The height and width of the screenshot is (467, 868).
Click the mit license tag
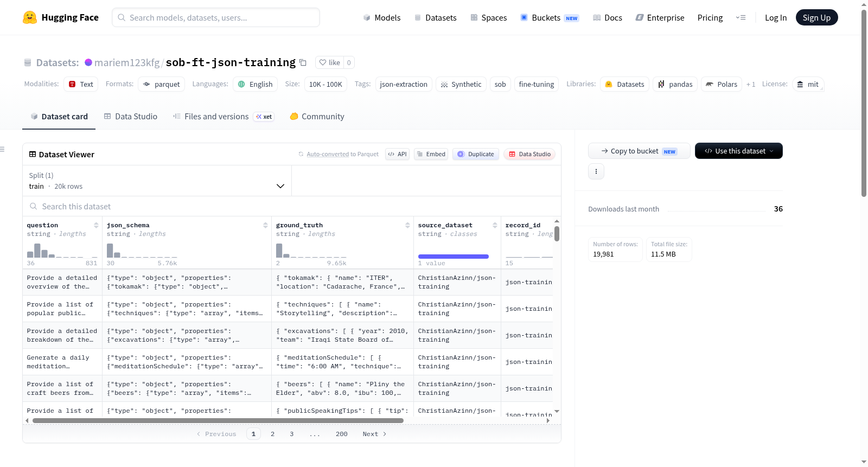tap(808, 84)
